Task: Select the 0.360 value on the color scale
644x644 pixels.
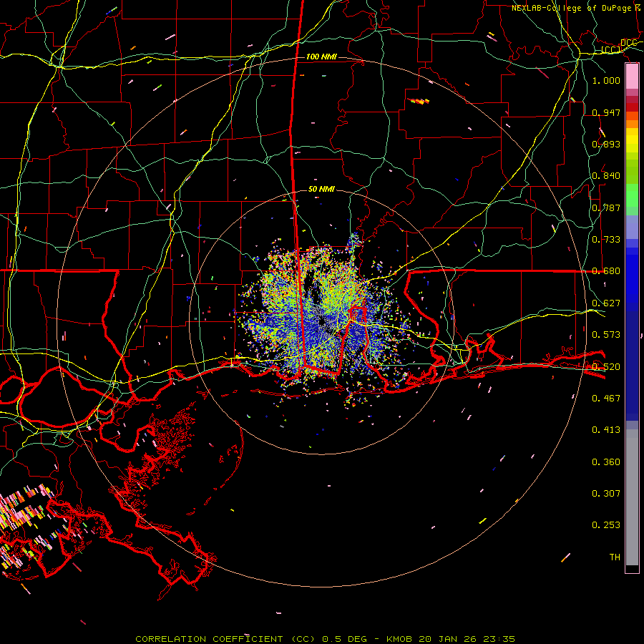Action: coord(606,462)
